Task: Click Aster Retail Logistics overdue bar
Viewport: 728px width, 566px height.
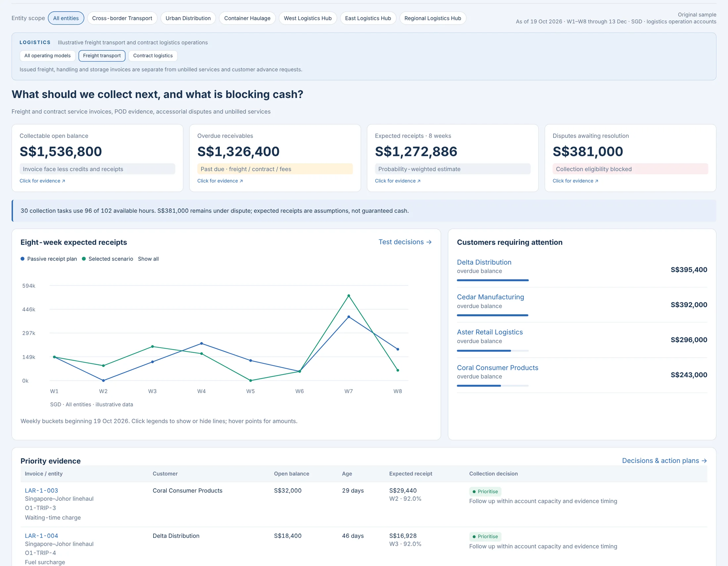Action: click(x=493, y=350)
